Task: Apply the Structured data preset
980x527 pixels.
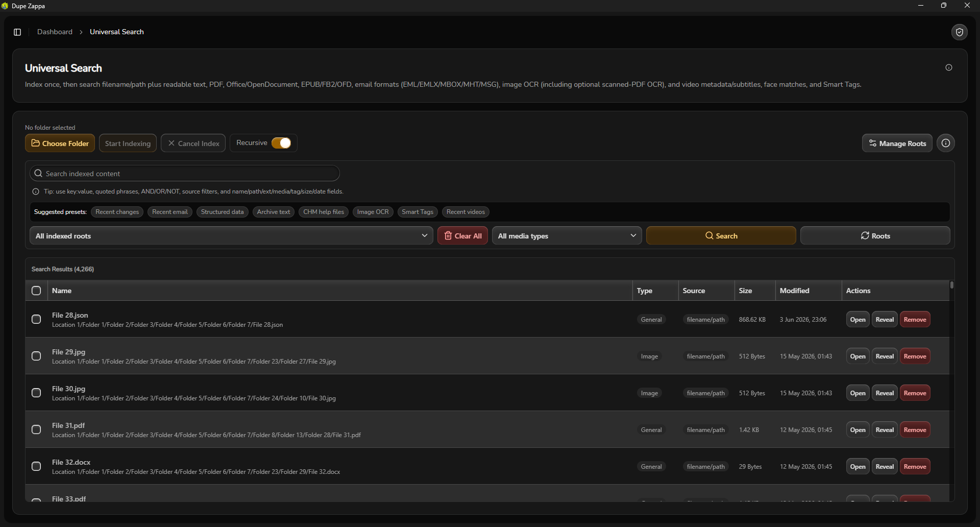Action: pyautogui.click(x=223, y=212)
